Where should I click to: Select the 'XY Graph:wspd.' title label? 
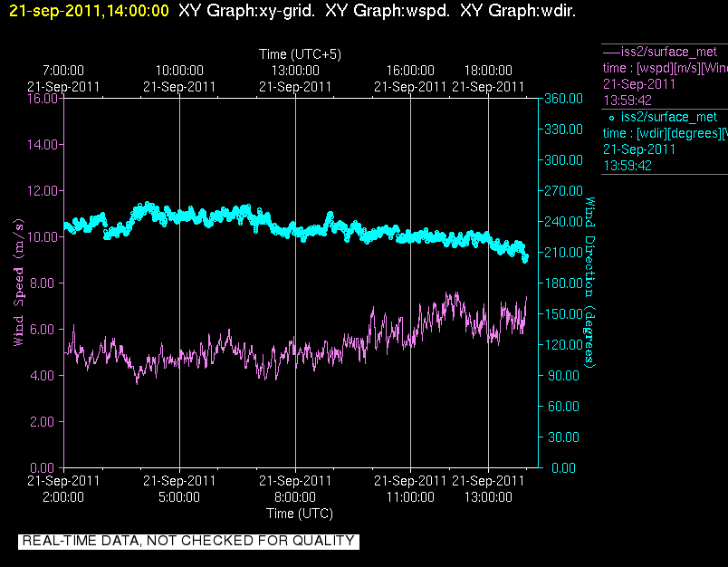tap(388, 11)
